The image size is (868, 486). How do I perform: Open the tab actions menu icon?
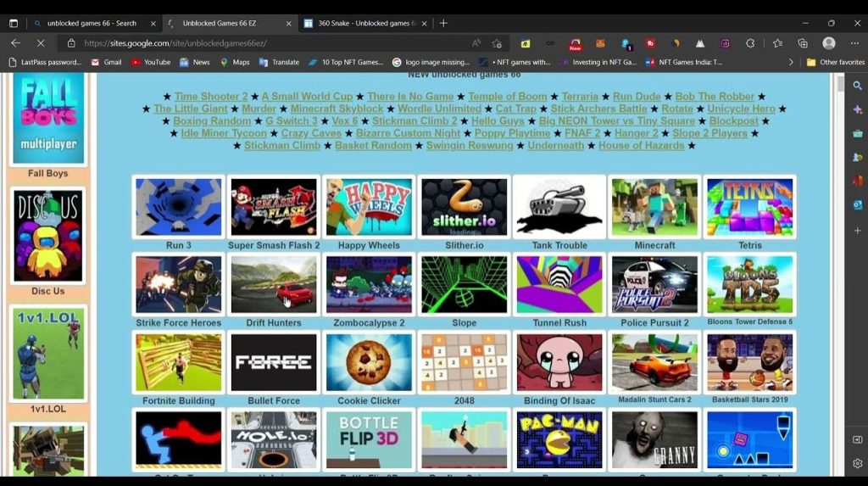(14, 23)
